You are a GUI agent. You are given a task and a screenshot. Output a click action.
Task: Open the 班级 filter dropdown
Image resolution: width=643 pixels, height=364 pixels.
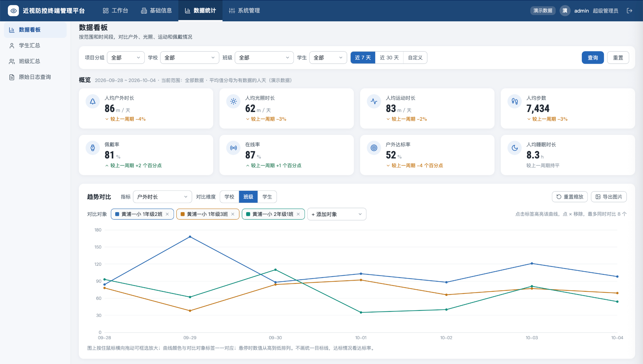click(264, 58)
